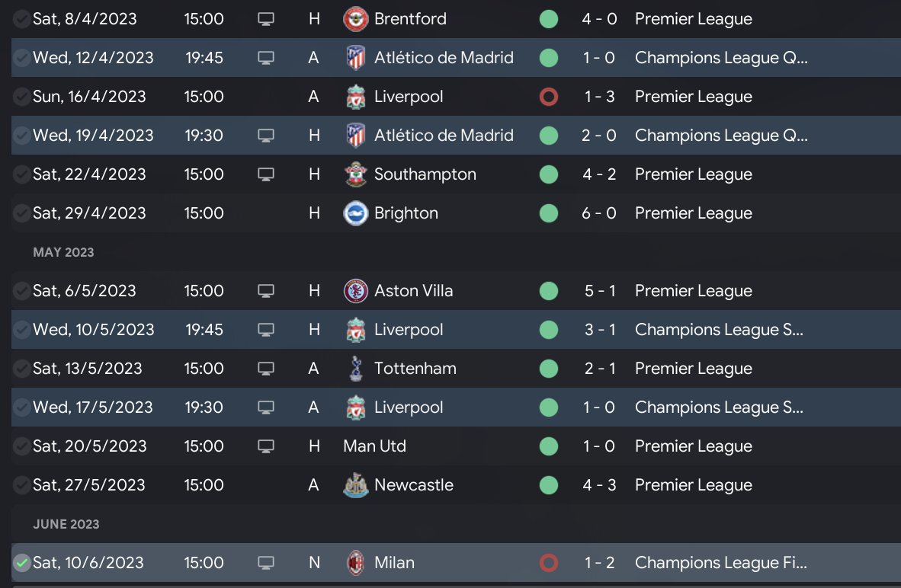Image resolution: width=901 pixels, height=588 pixels.
Task: Click the Brighton club crest icon
Action: tap(355, 213)
